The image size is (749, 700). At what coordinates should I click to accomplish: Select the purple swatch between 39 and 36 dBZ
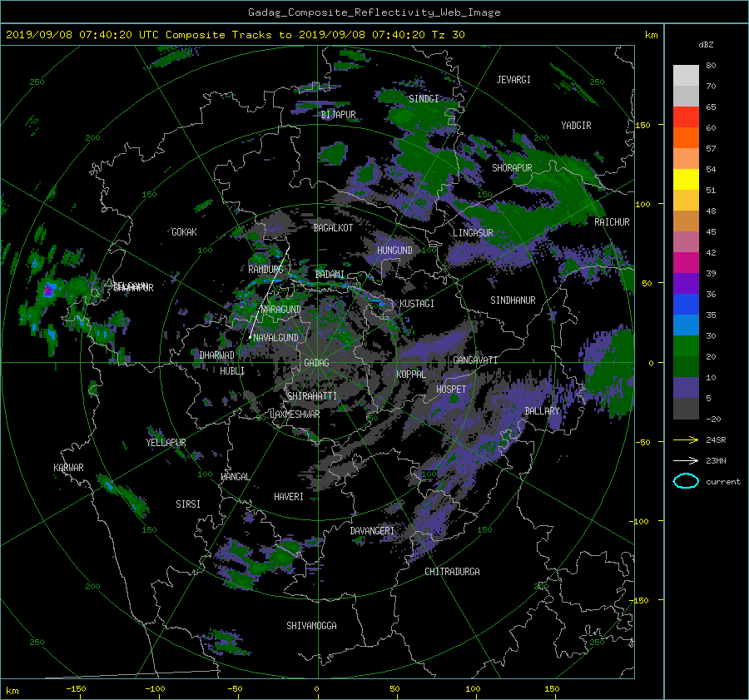[686, 283]
